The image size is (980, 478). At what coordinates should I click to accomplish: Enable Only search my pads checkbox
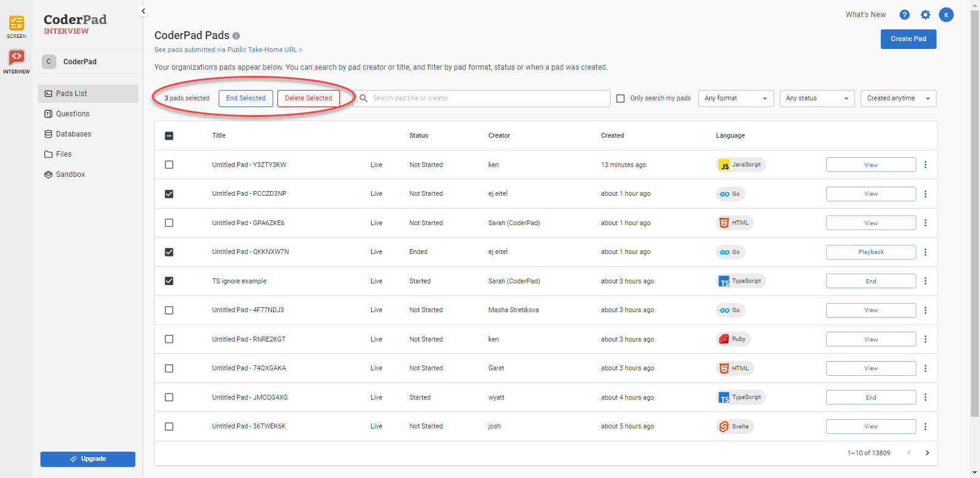[620, 99]
